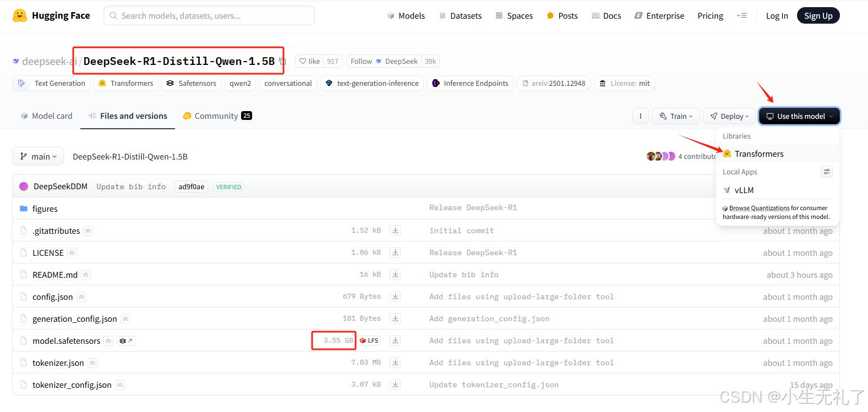Viewport: 868px width, 412px height.
Task: Click safety scan icon next to .gitattributes
Action: click(x=88, y=231)
